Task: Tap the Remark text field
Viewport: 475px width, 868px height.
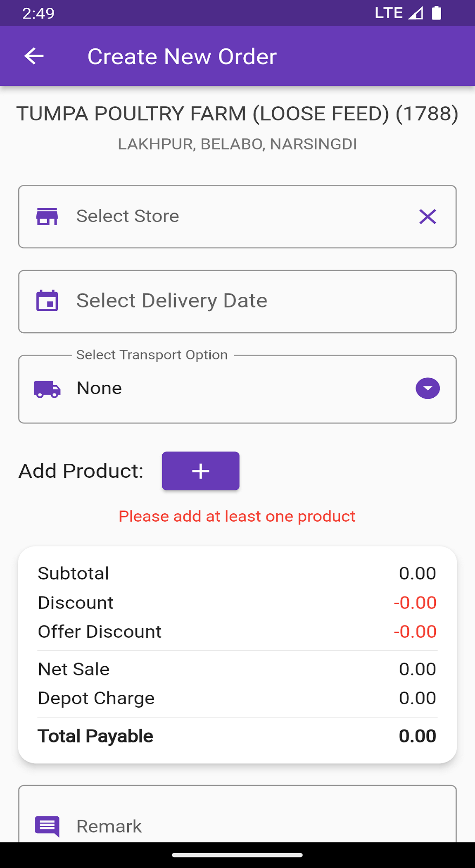Action: pos(248,826)
